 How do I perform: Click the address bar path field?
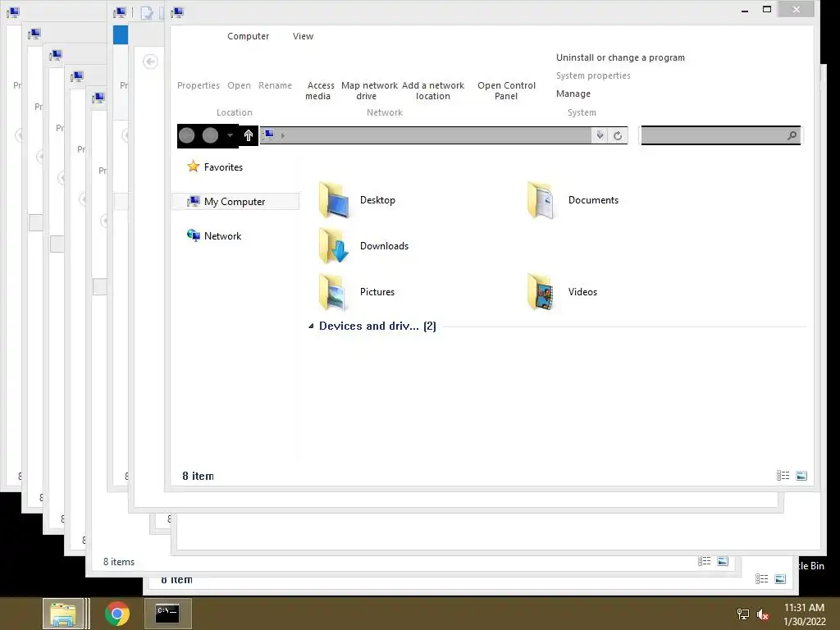pyautogui.click(x=426, y=135)
